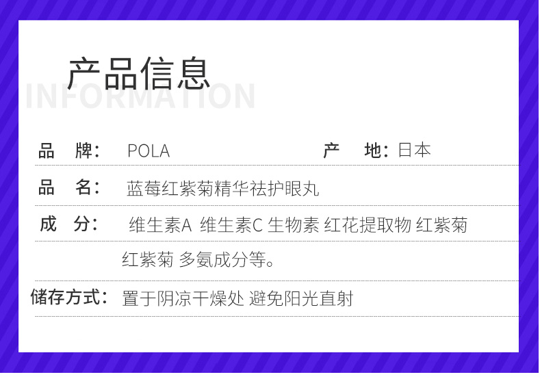Screen dimensions: 540x392
Task: Click the 置于阴凉干燥处 text
Action: (183, 298)
